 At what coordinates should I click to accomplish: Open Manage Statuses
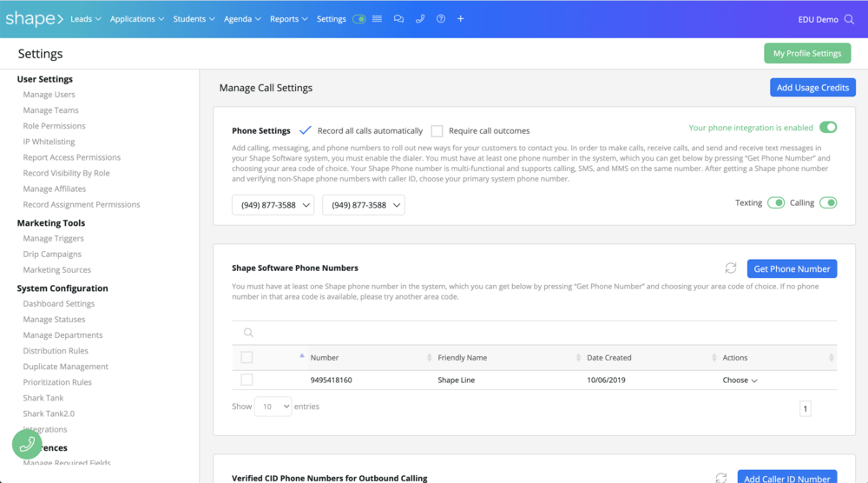(x=54, y=320)
